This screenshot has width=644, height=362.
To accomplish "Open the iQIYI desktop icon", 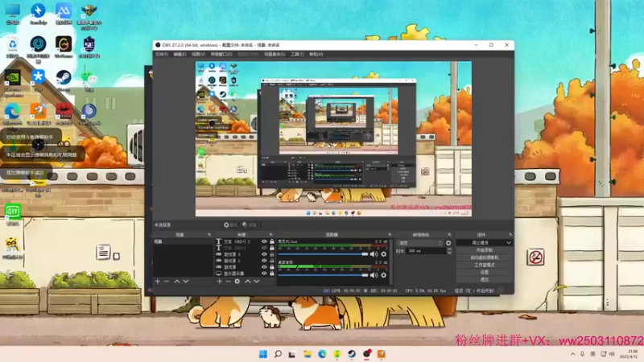I will (13, 214).
